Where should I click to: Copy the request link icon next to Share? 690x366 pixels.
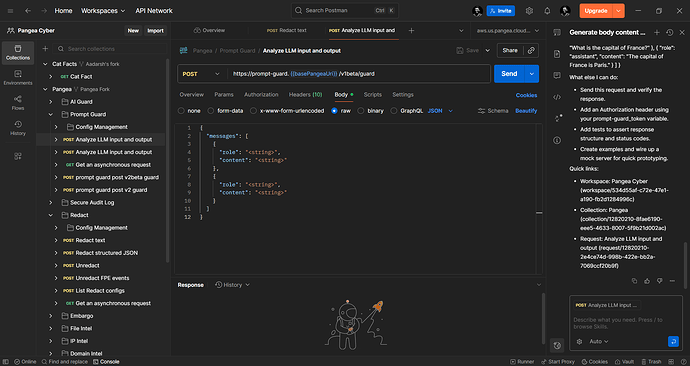[531, 51]
